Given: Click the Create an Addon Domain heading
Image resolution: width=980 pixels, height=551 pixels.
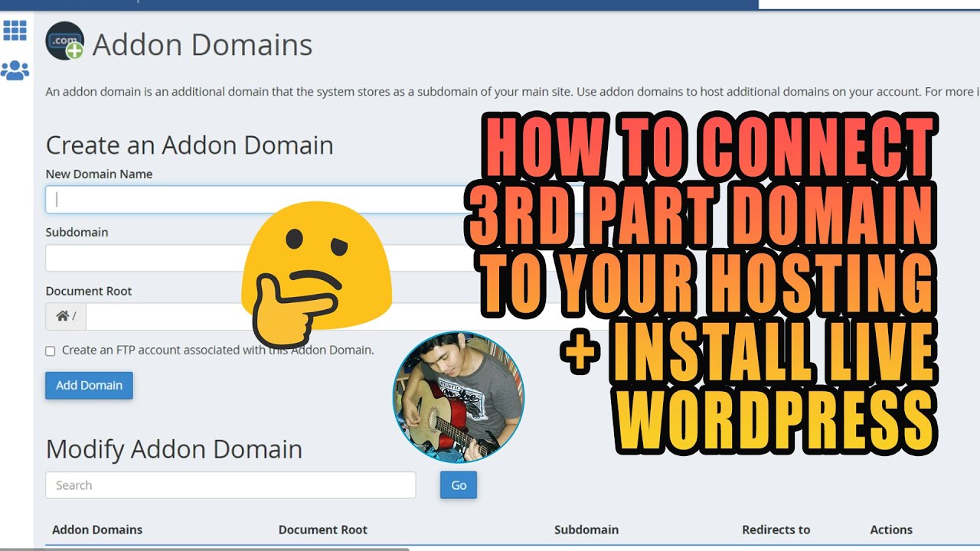Looking at the screenshot, I should [x=190, y=145].
